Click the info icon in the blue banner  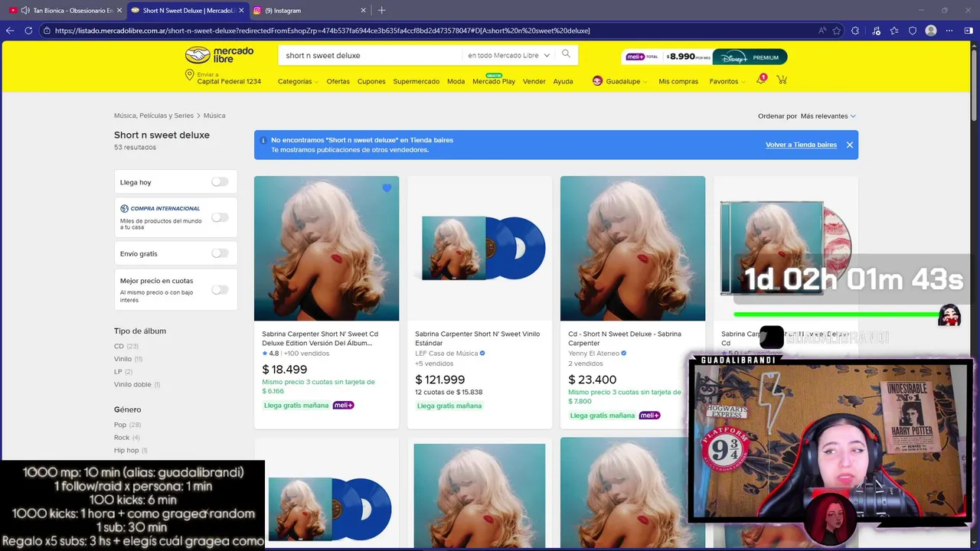[263, 140]
